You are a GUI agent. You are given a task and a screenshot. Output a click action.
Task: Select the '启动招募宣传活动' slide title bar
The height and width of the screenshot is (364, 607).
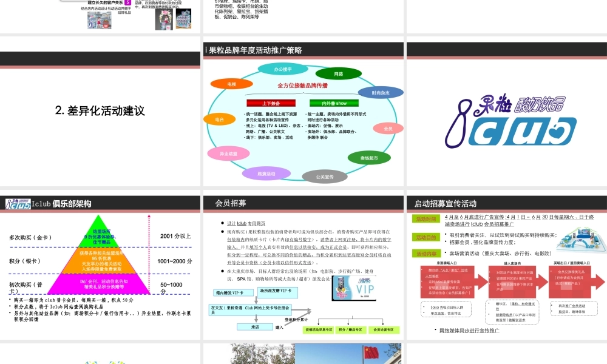click(x=507, y=203)
